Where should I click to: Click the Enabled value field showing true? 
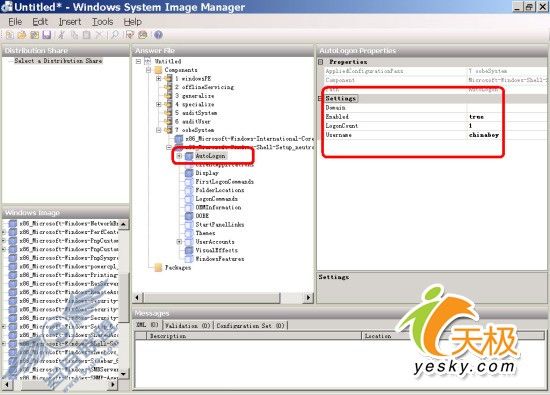[x=507, y=116]
